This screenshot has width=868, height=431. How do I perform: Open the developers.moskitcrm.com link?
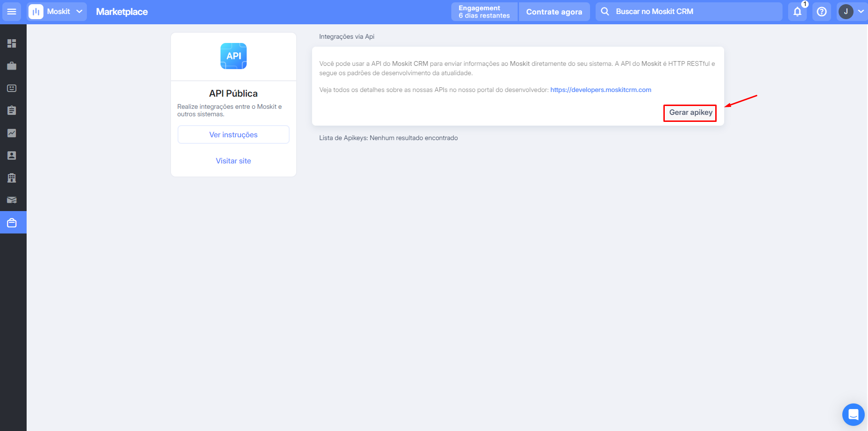point(601,90)
